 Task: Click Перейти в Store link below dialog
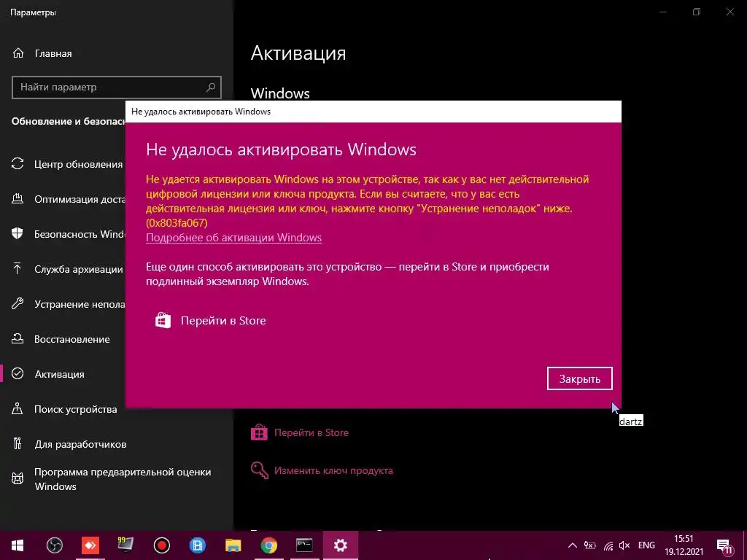[311, 432]
